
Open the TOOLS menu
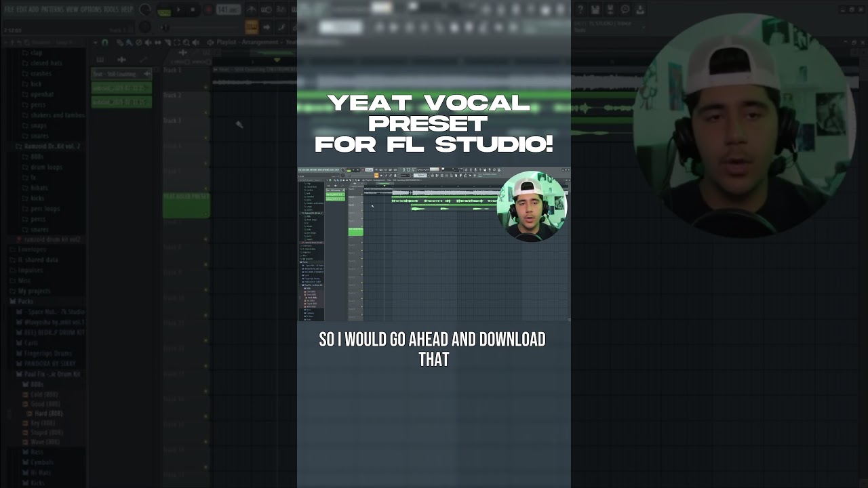(x=111, y=9)
